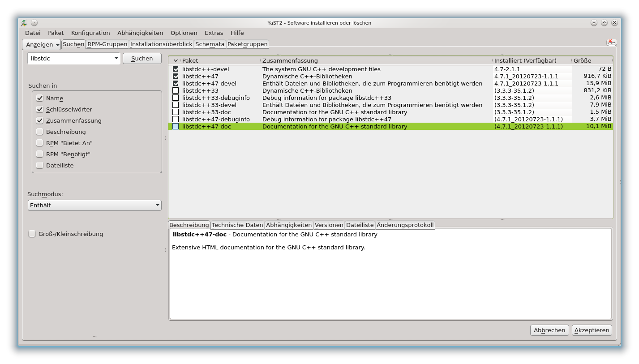Switch to the Paketgruppen tab

(247, 44)
